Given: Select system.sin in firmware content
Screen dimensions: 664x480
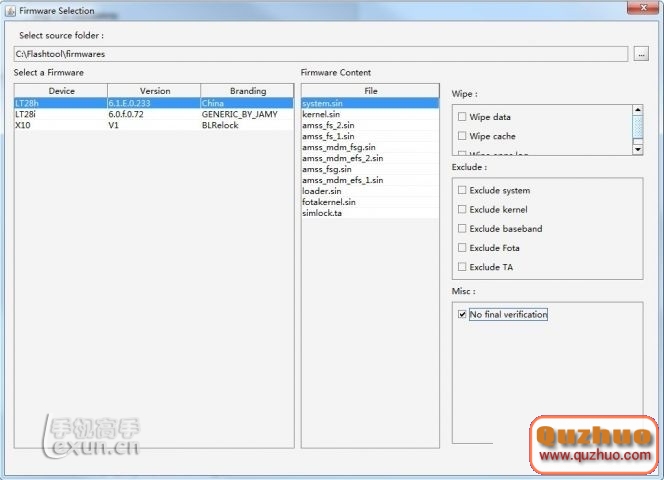Looking at the screenshot, I should 371,103.
